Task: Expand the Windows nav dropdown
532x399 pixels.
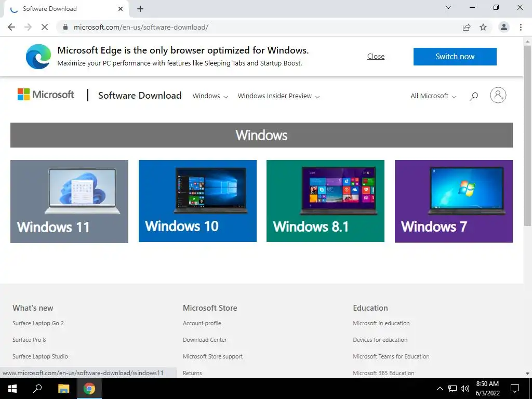Action: [x=210, y=96]
